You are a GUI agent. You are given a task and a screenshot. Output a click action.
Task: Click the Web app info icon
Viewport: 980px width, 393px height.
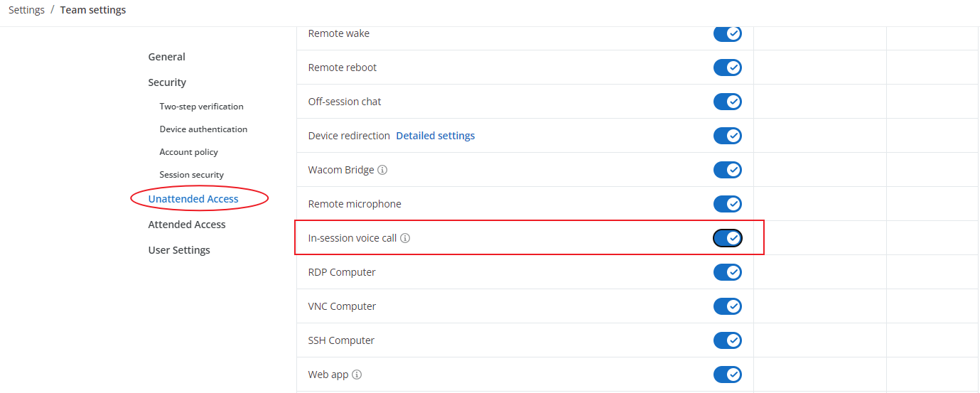click(357, 375)
